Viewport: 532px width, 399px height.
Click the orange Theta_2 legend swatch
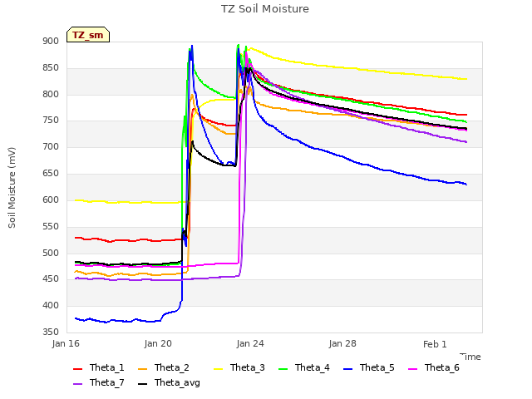click(x=143, y=369)
